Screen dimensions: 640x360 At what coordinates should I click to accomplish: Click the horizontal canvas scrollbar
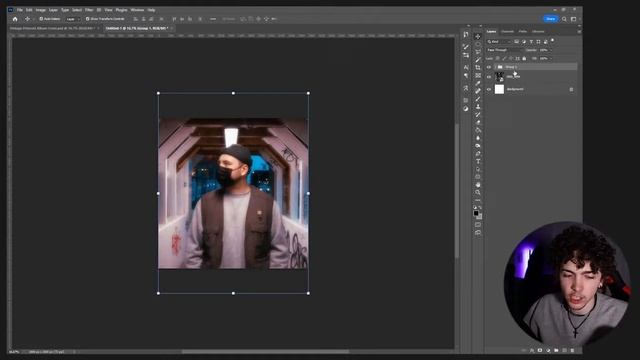tap(265, 351)
